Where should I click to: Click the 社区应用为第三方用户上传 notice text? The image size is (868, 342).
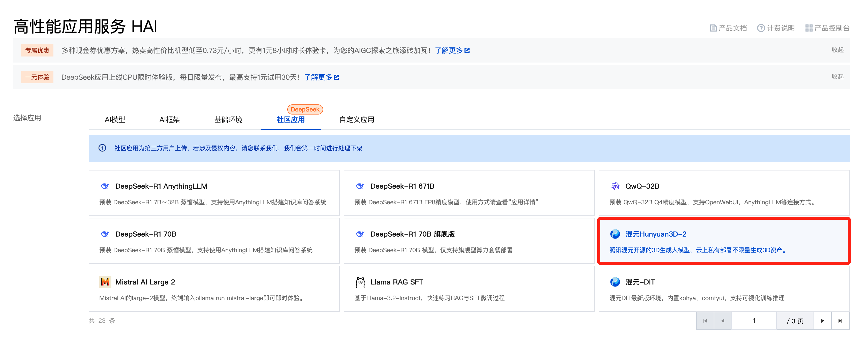click(x=238, y=148)
